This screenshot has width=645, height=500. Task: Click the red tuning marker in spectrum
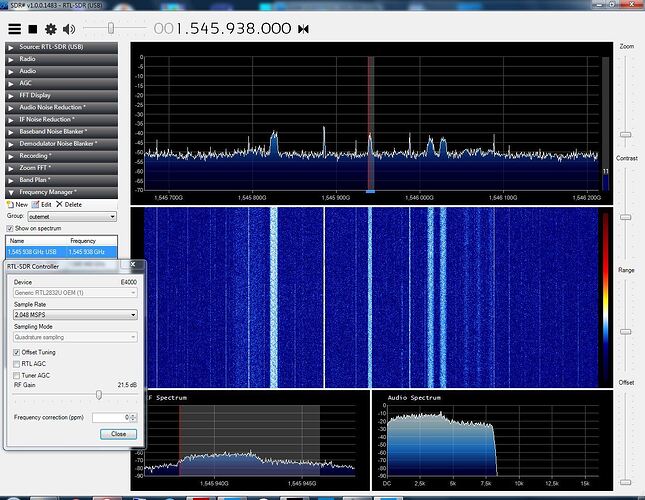click(371, 123)
